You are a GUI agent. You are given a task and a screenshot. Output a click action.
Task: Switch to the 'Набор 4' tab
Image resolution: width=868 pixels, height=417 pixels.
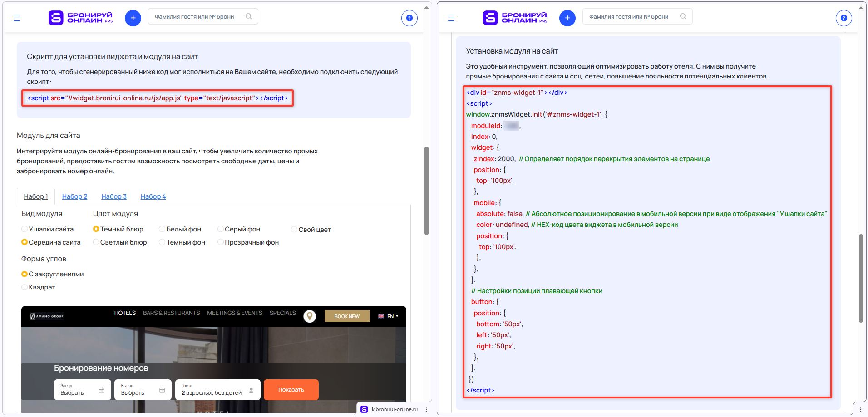point(153,196)
